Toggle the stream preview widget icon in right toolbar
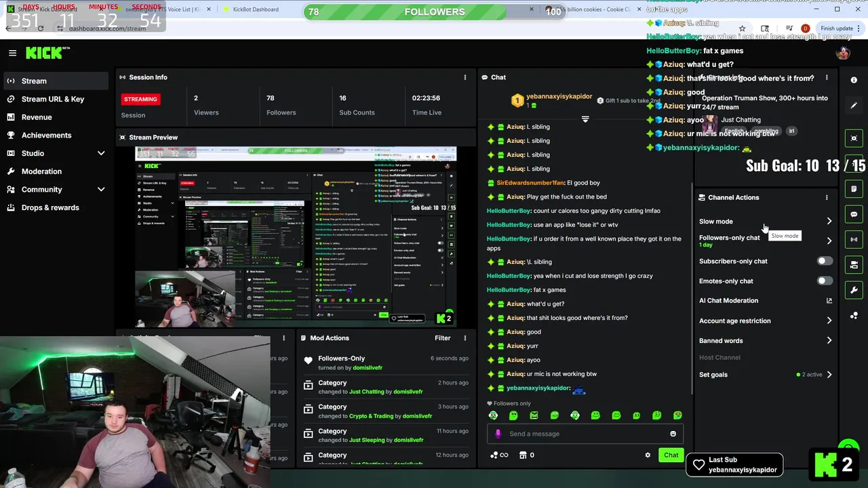The image size is (868, 488). tap(854, 138)
